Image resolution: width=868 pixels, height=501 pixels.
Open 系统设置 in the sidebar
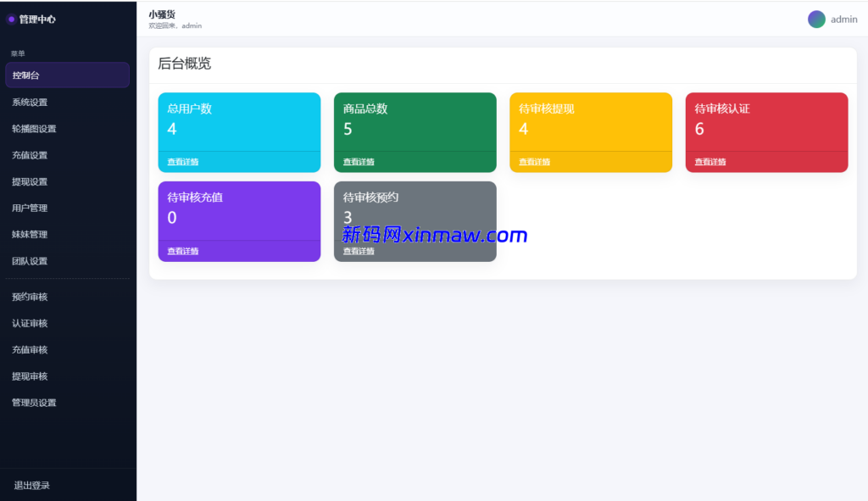point(67,102)
